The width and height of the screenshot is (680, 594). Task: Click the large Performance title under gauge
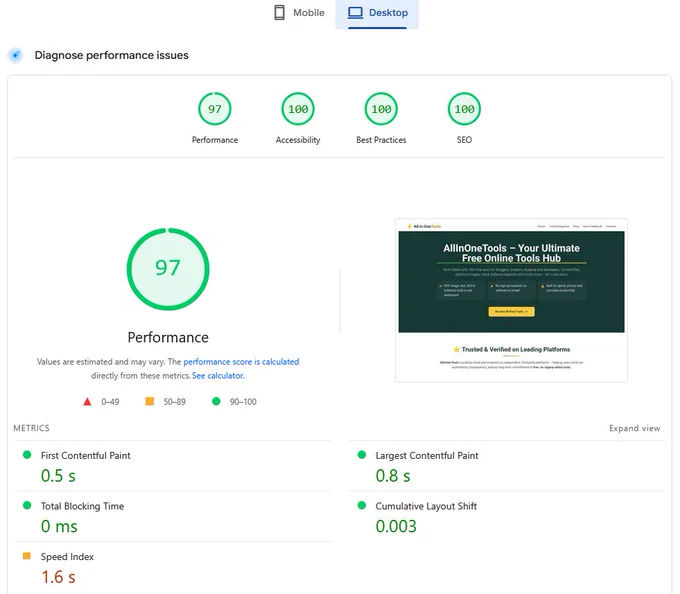click(168, 337)
